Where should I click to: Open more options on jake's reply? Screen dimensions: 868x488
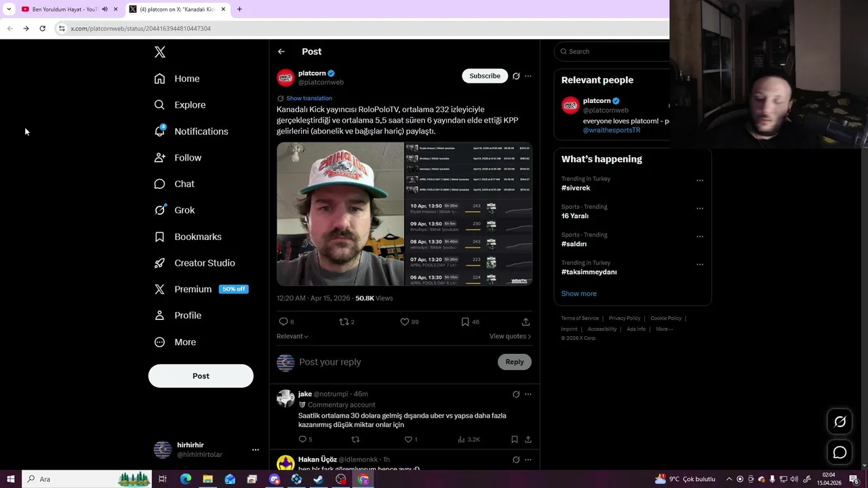[x=528, y=394]
